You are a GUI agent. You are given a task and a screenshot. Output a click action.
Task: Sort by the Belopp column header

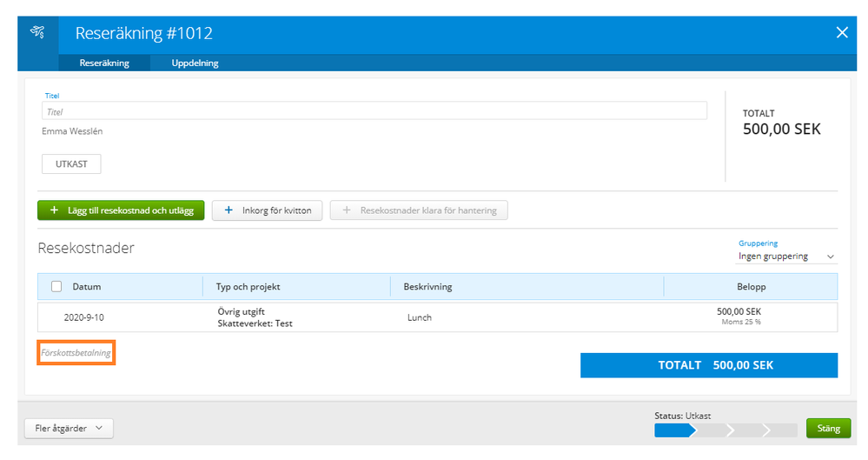[x=751, y=286]
